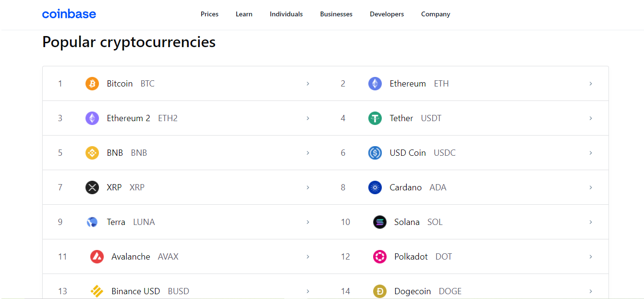This screenshot has width=644, height=299.
Task: Select the USD Coin name text
Action: coord(408,153)
